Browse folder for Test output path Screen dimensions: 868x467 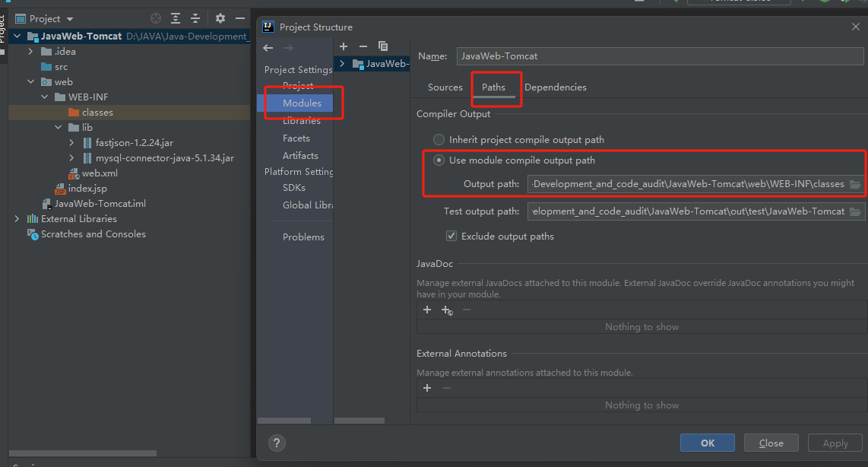tap(855, 211)
